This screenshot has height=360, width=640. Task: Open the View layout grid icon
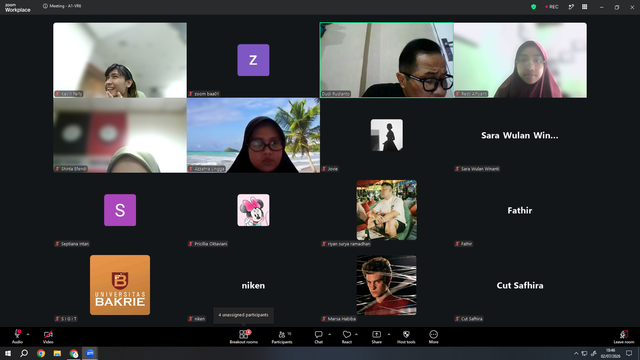click(x=584, y=7)
